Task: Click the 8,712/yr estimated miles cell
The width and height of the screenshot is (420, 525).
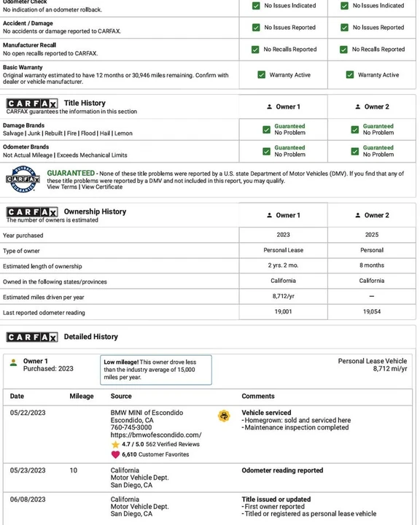Action: [284, 296]
